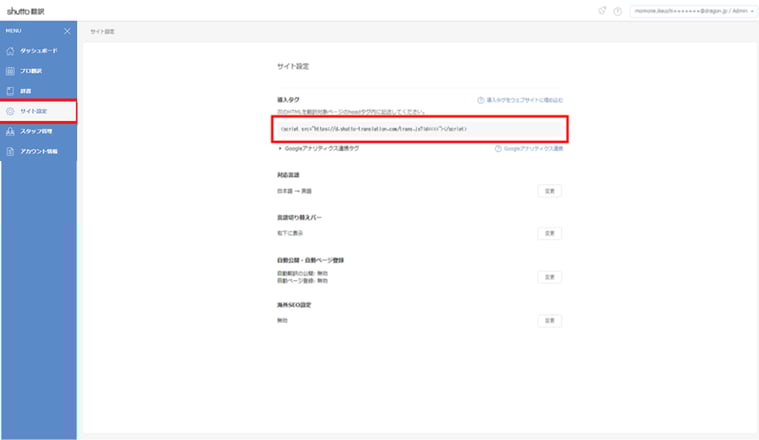
Task: Click the staff management people icon
Action: 10,131
